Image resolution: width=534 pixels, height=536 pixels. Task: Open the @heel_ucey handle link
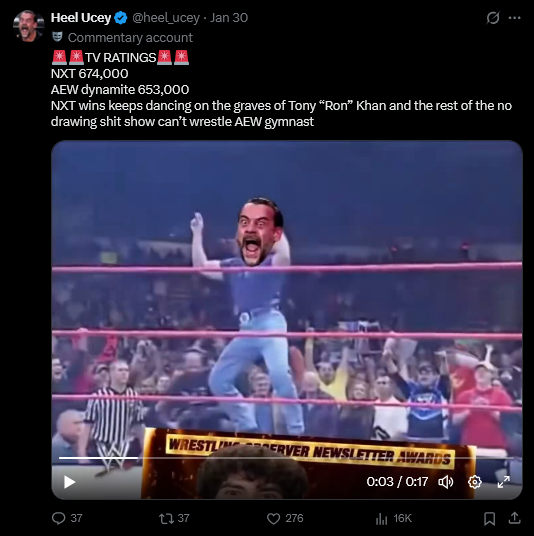click(166, 18)
